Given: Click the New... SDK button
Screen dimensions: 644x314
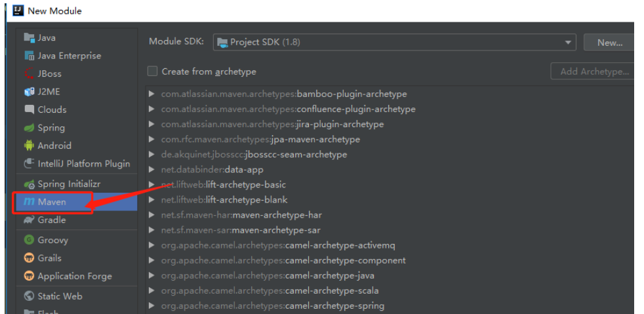Looking at the screenshot, I should (609, 42).
